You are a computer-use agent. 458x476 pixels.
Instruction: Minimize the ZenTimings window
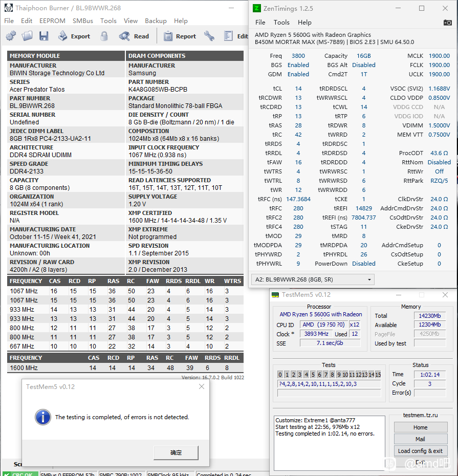point(398,8)
